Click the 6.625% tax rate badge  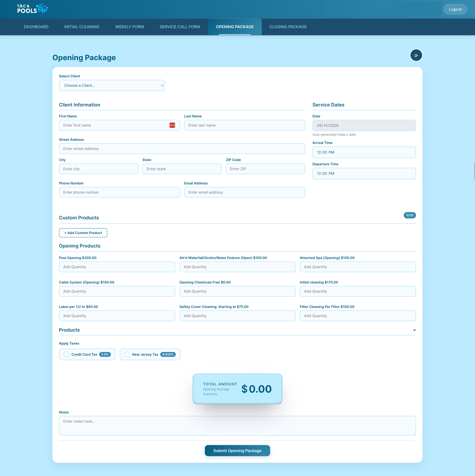[168, 354]
